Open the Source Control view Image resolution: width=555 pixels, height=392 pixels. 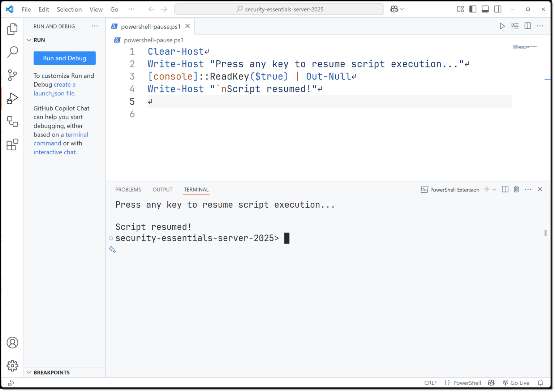[12, 75]
